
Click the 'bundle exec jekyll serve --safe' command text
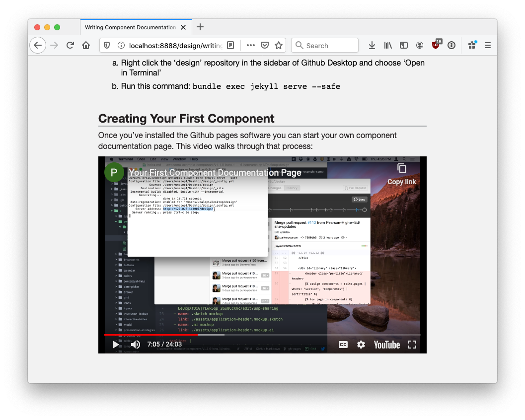(x=266, y=86)
